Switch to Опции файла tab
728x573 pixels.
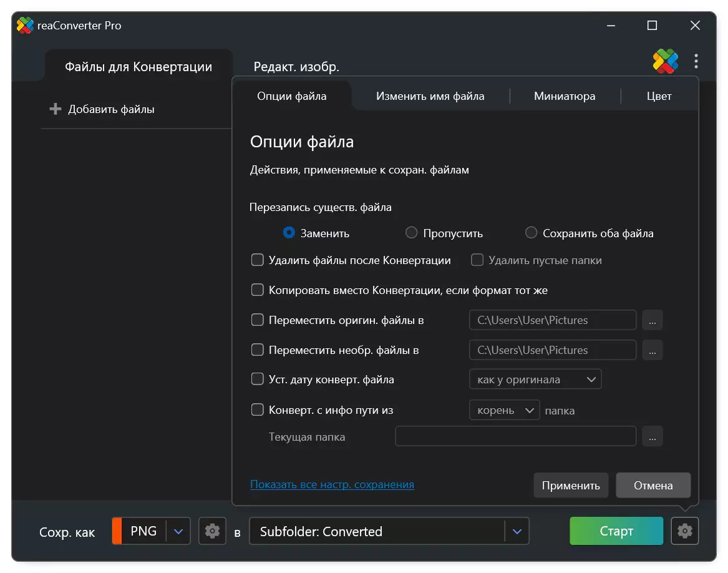pos(291,95)
